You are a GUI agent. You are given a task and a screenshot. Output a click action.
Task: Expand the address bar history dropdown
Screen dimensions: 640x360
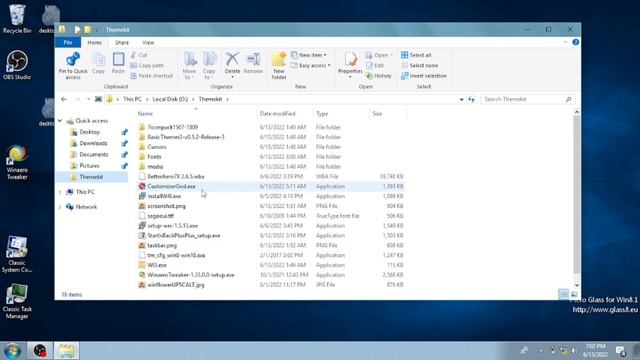[x=461, y=99]
